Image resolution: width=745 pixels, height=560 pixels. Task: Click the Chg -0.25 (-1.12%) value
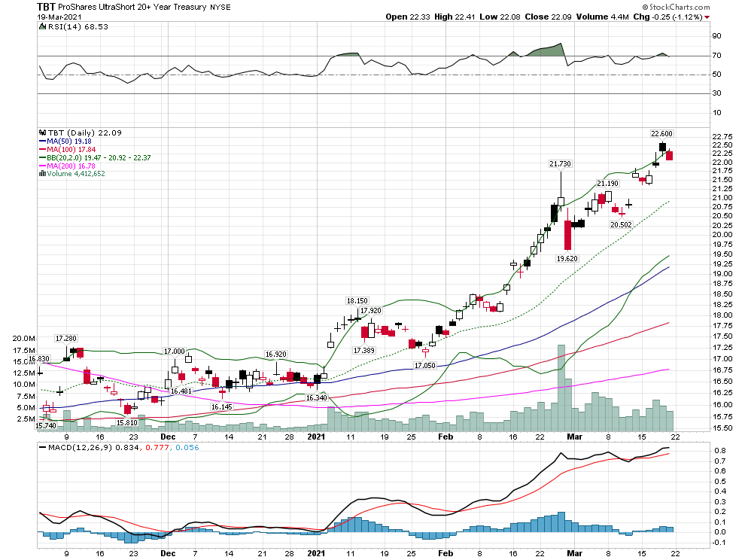pos(667,17)
